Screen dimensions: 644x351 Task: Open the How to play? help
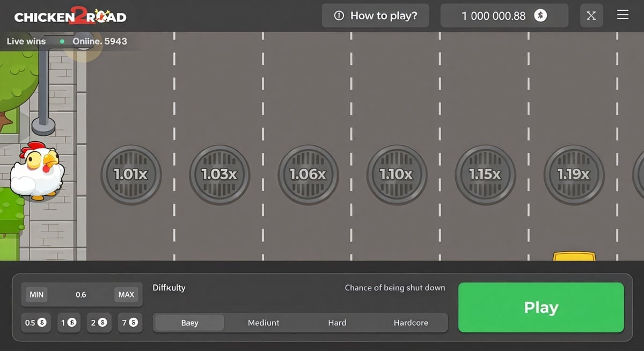point(376,16)
